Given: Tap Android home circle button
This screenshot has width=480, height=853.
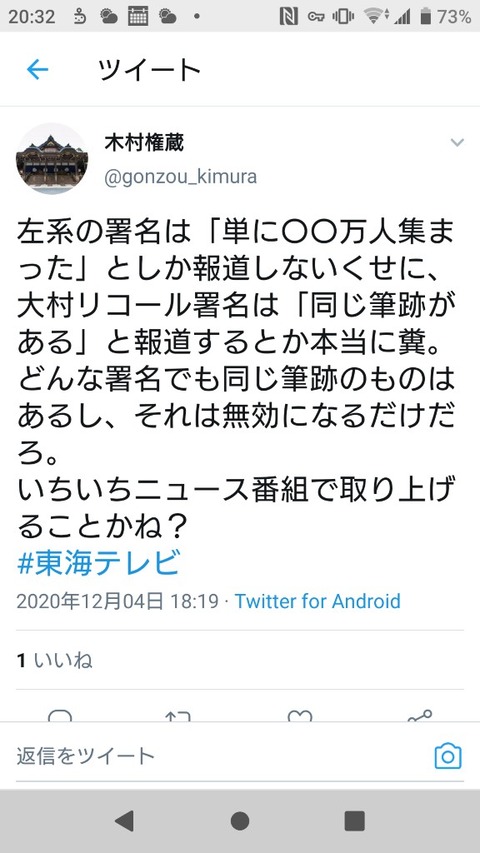Looking at the screenshot, I should tap(240, 820).
